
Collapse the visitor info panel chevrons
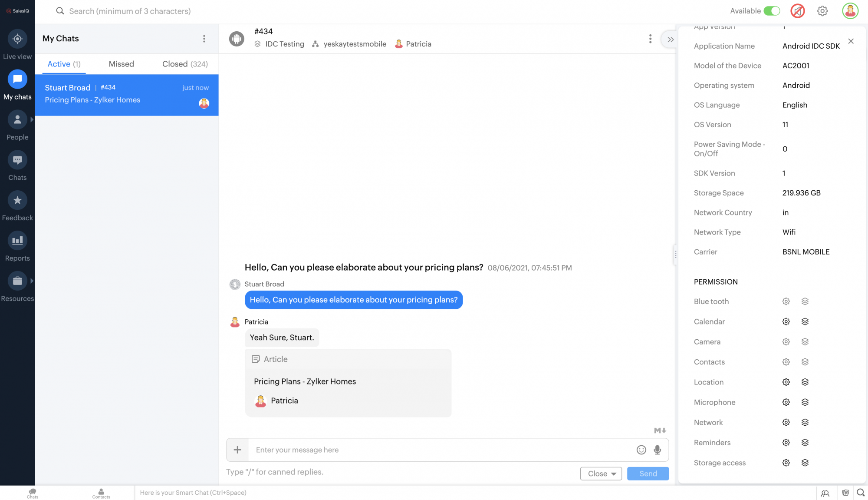click(x=671, y=40)
